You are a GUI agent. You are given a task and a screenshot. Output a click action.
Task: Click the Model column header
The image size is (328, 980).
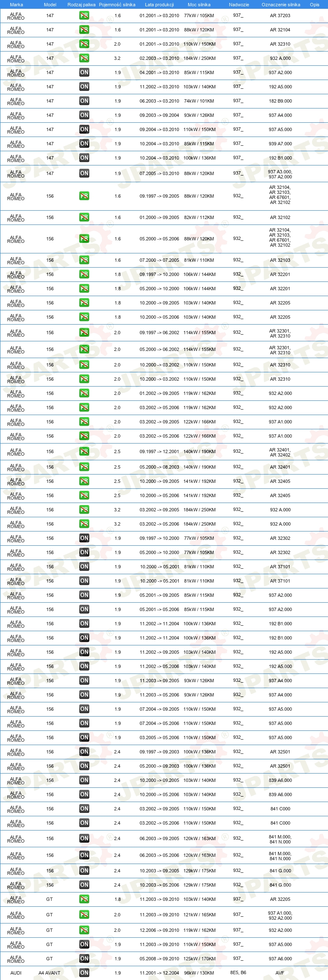[x=50, y=5]
